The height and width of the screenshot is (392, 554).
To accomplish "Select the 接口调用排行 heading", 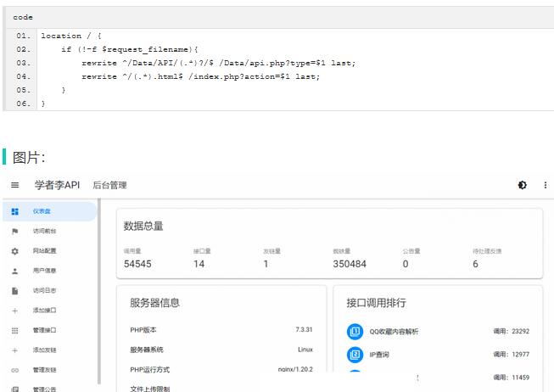I will (377, 303).
